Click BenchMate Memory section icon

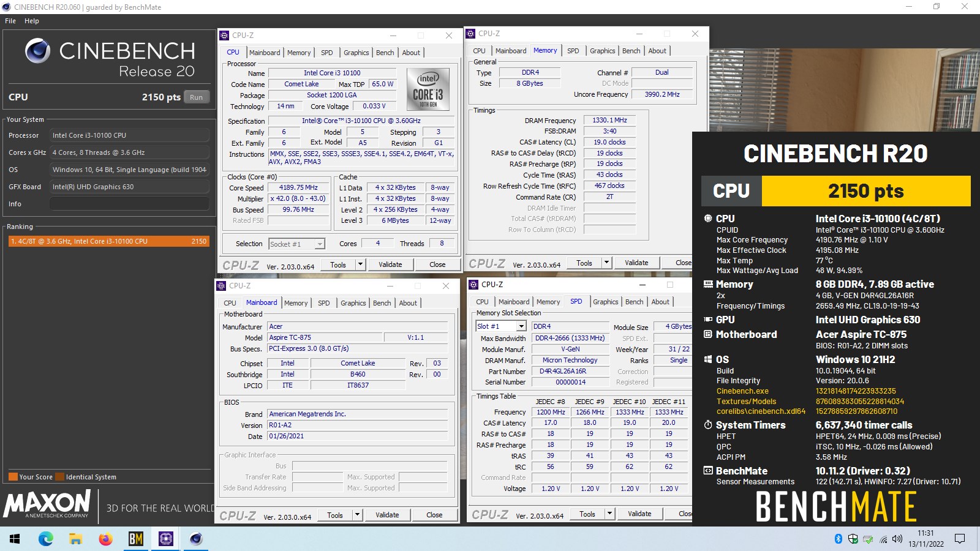(708, 284)
